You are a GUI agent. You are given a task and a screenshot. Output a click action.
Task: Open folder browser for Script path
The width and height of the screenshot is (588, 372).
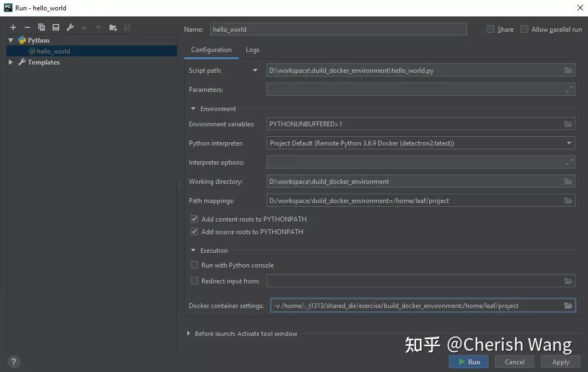pos(568,70)
